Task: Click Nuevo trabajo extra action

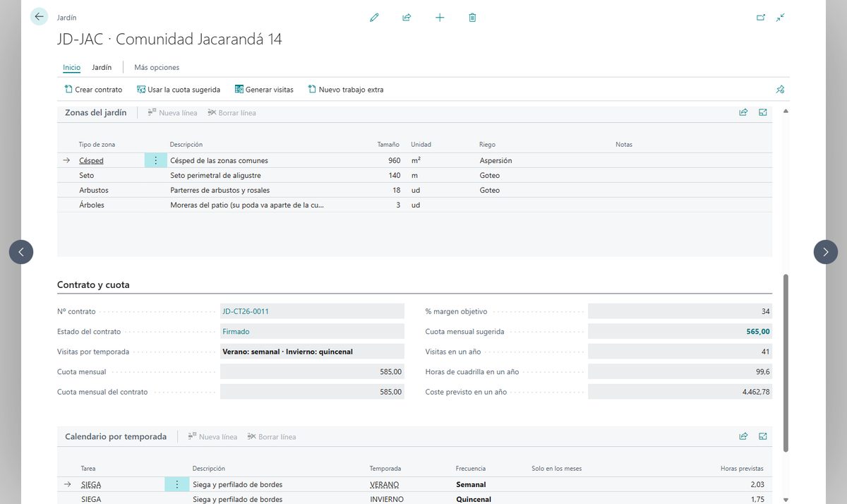Action: point(345,90)
